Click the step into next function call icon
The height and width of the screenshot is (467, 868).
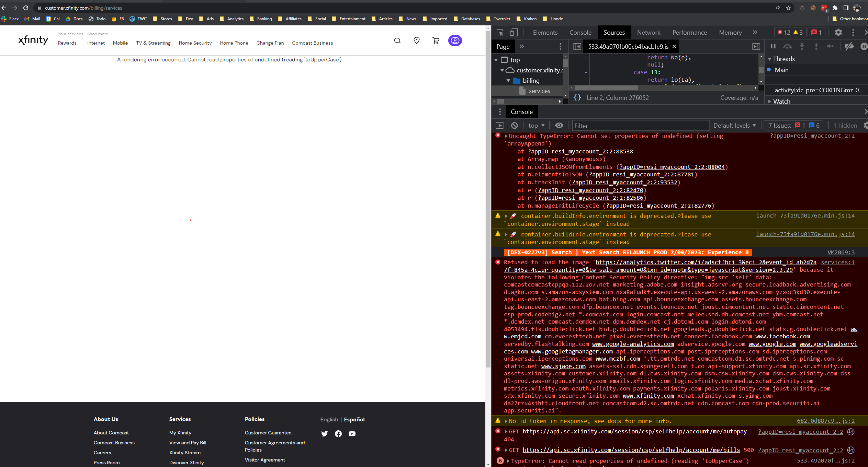(802, 46)
